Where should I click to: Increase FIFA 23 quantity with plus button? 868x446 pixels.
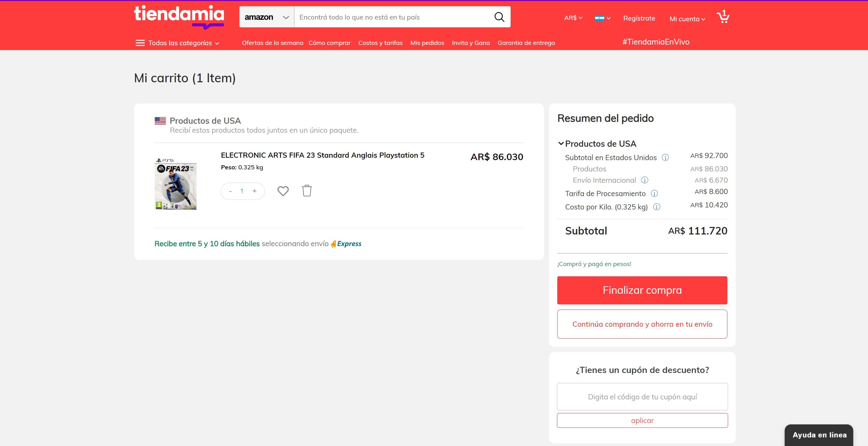[x=254, y=191]
